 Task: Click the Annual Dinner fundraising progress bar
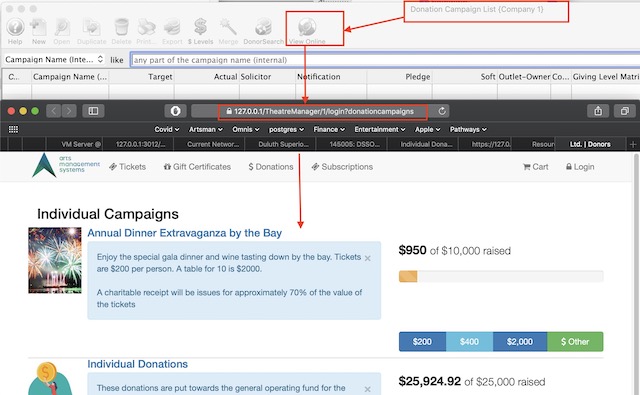coord(501,276)
